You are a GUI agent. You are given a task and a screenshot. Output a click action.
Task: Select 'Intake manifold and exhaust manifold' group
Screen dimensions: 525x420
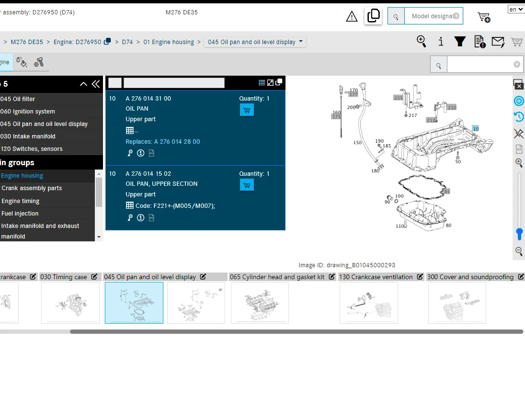coord(47,231)
